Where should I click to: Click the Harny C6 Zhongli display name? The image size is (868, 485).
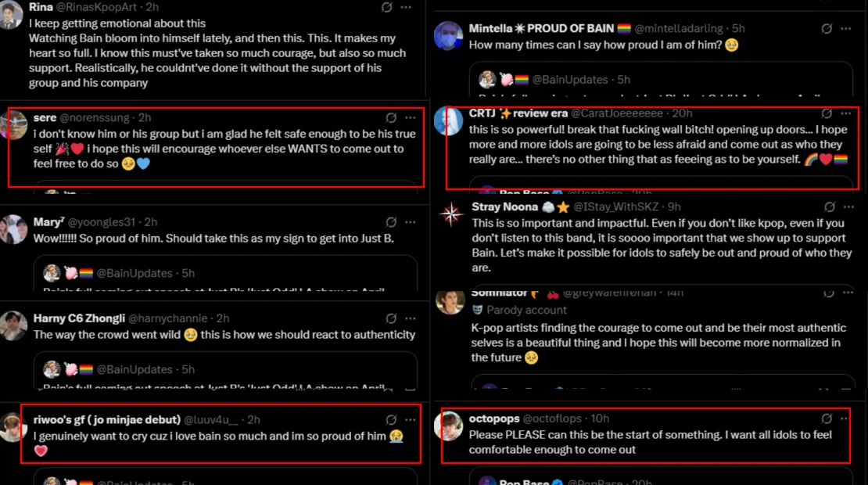(x=77, y=318)
